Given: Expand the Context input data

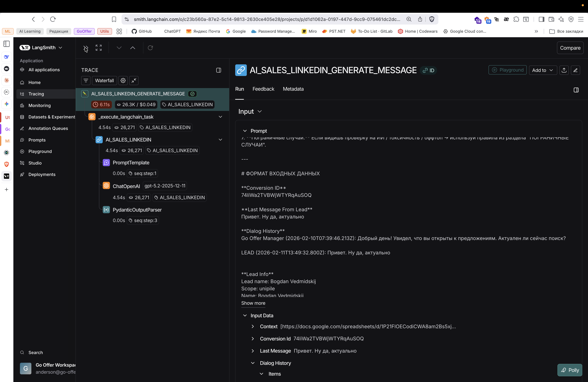Looking at the screenshot, I should [x=253, y=326].
